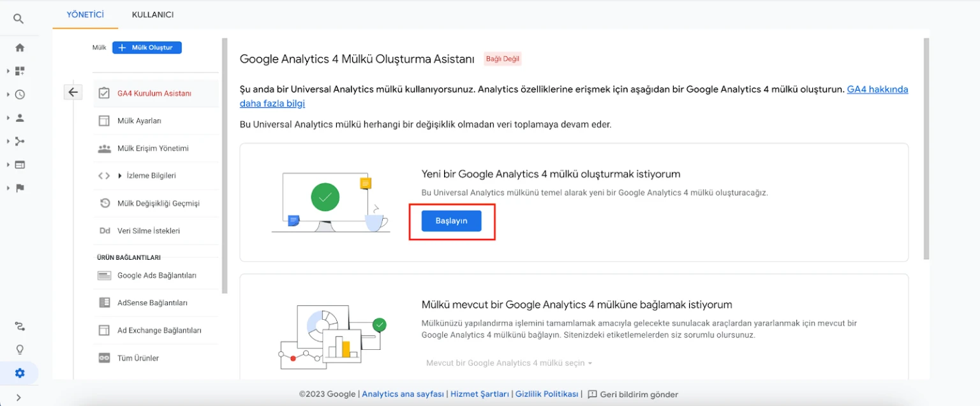Screen dimensions: 980x406
Task: Click the Mülk Oluştur button
Action: pyautogui.click(x=147, y=47)
